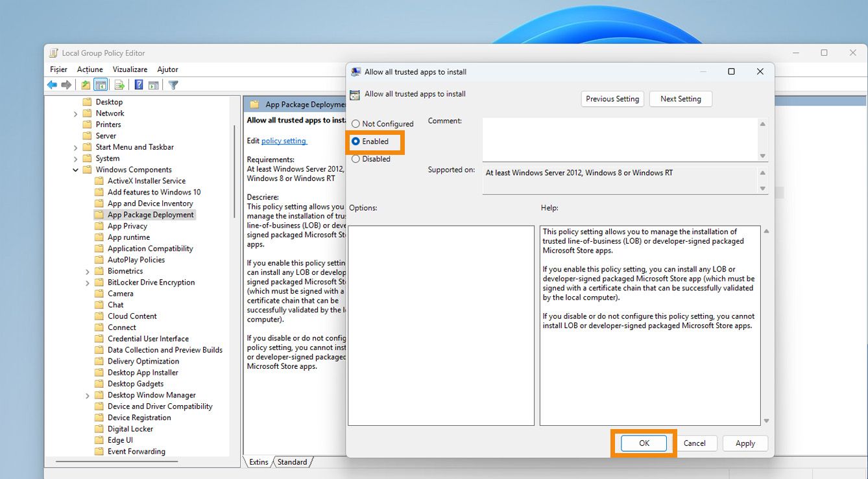
Task: Click the Apply button
Action: [x=745, y=443]
